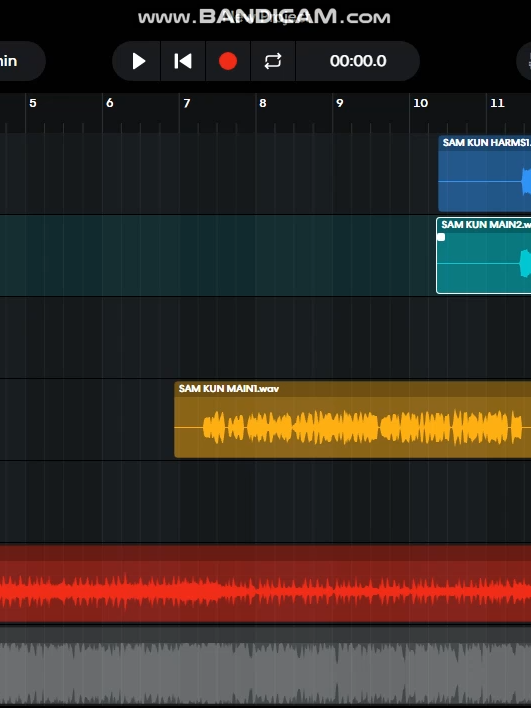531x708 pixels.
Task: Click the white fade handle on MAIN2 clip
Action: coord(441,237)
